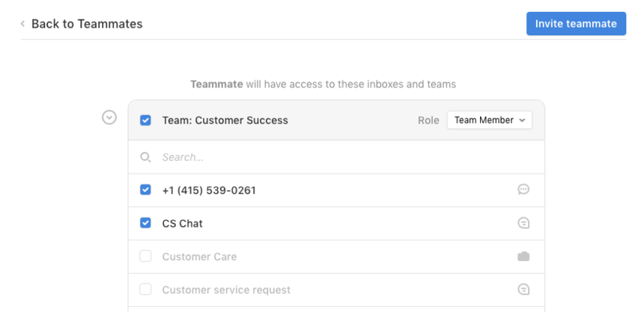The width and height of the screenshot is (644, 312).
Task: Go back via the Back to Teammates link
Action: coord(87,24)
